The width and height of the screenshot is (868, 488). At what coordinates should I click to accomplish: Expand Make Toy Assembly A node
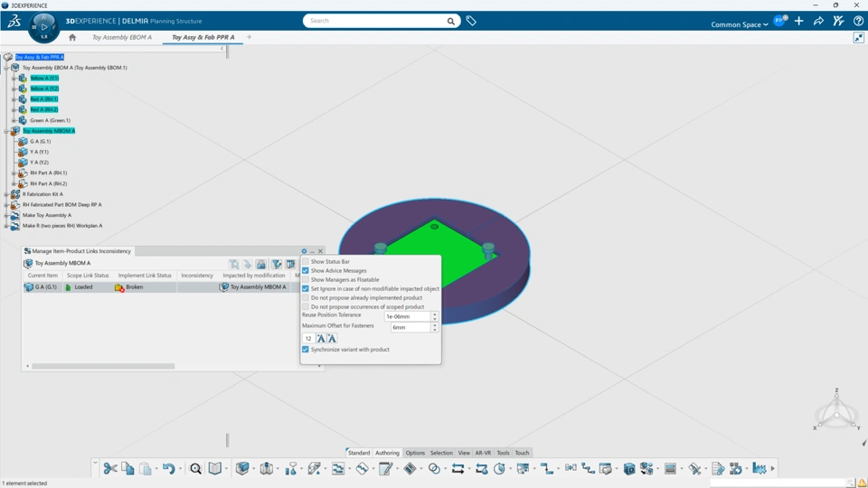click(x=6, y=215)
